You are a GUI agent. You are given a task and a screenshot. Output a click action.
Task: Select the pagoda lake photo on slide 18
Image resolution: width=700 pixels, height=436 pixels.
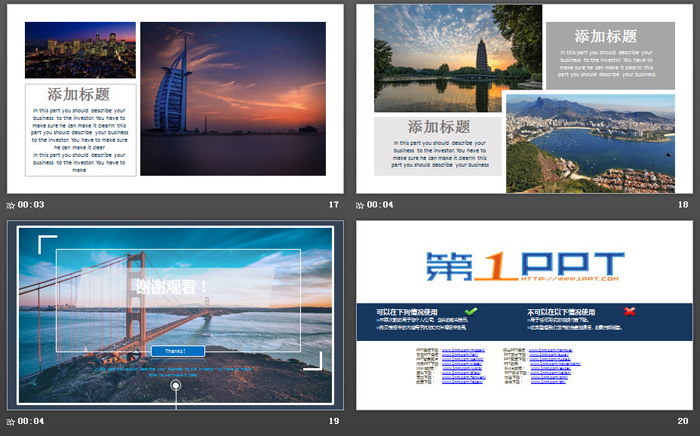444,58
